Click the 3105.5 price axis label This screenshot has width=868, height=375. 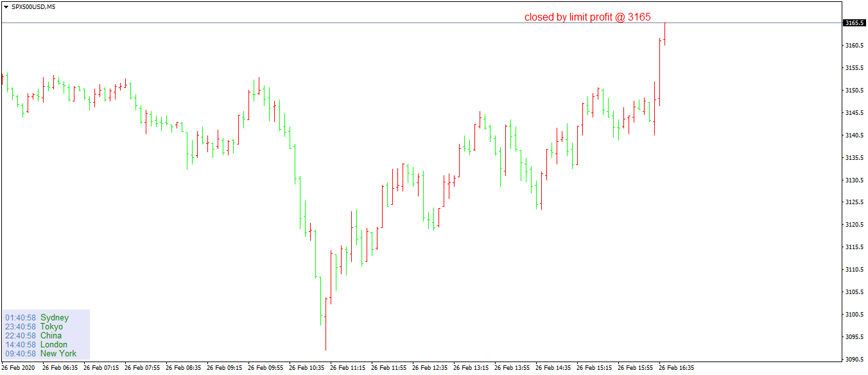pos(853,292)
